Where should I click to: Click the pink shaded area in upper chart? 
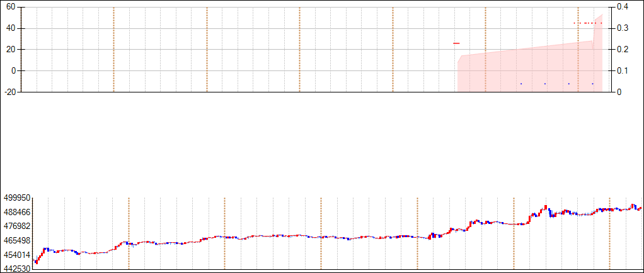[x=530, y=70]
